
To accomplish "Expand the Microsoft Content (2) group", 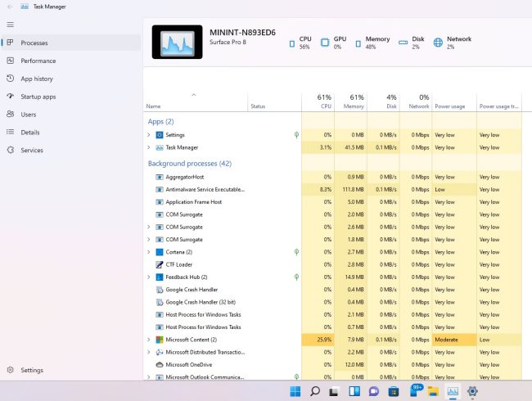I will click(x=148, y=339).
